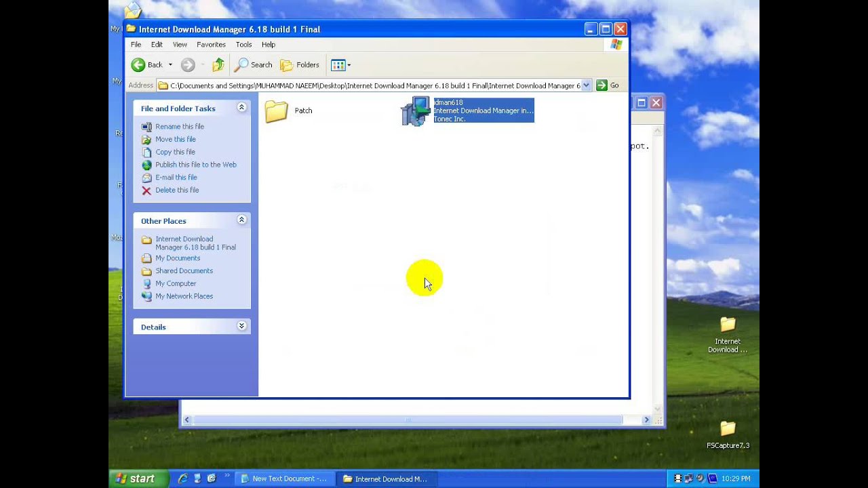Click the Windows flag logo in toolbar
The height and width of the screenshot is (488, 868).
616,45
